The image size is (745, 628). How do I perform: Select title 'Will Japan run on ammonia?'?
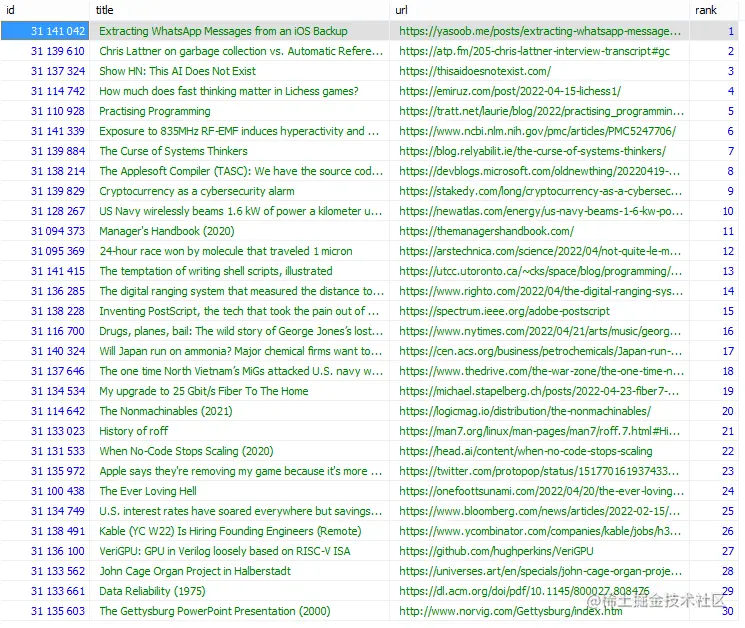tap(241, 351)
